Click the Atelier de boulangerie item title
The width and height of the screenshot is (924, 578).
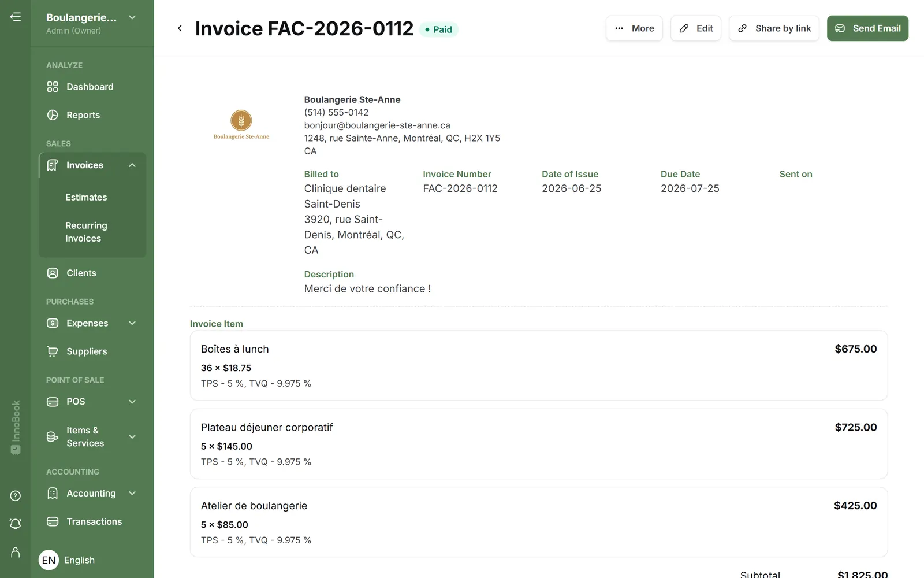tap(254, 506)
